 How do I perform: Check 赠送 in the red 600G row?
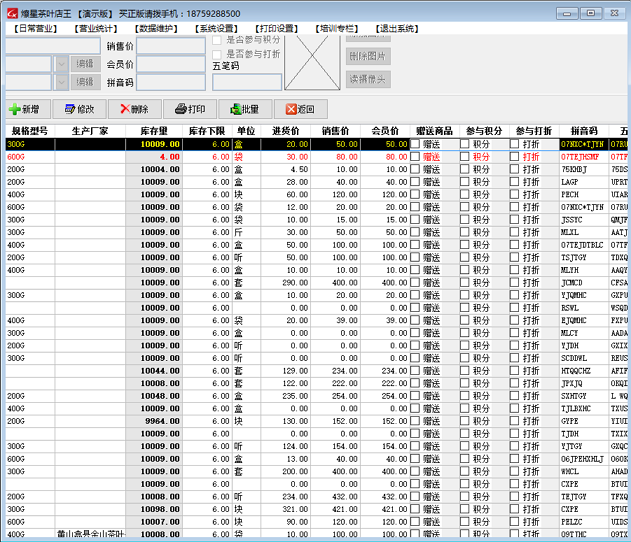pos(415,157)
